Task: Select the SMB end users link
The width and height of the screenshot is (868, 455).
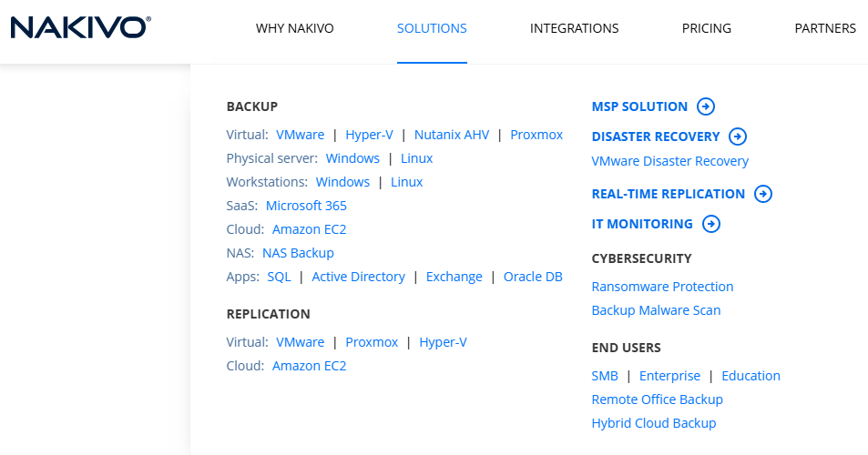Action: tap(605, 376)
